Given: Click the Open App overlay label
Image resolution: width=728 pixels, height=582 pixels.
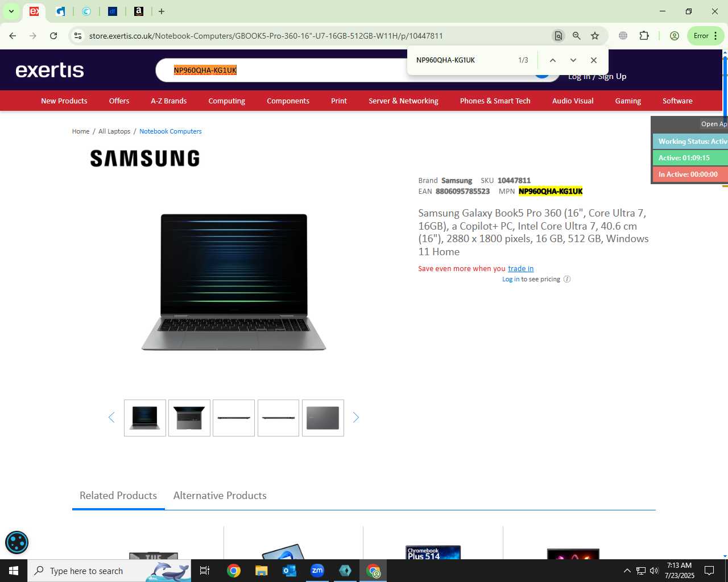Looking at the screenshot, I should [x=714, y=124].
